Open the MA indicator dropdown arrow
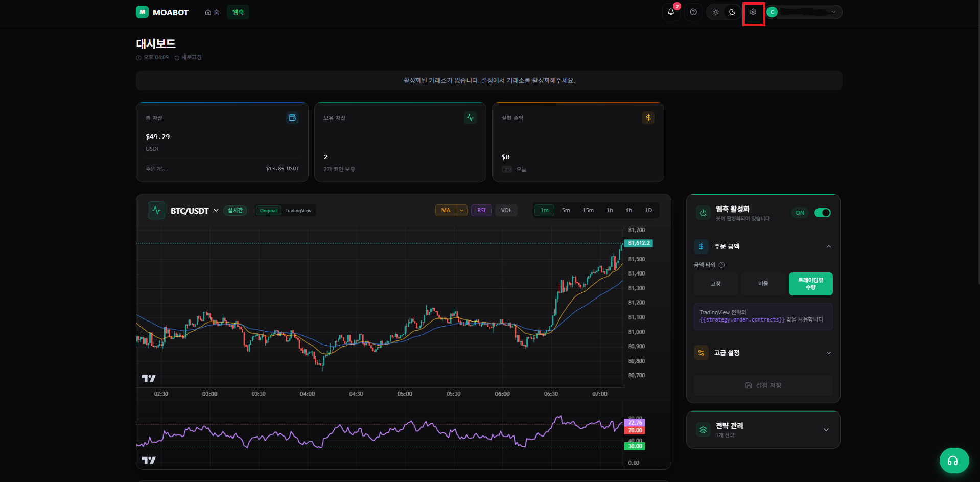 coord(462,210)
